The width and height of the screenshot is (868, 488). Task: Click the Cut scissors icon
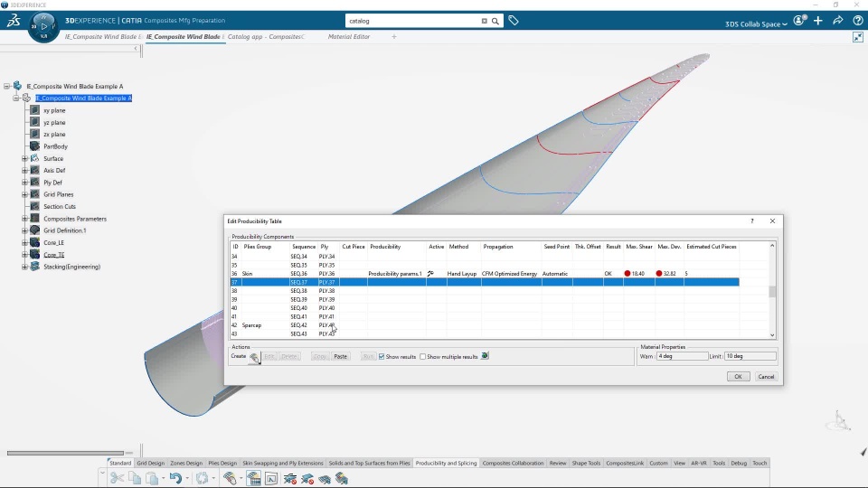pyautogui.click(x=117, y=478)
